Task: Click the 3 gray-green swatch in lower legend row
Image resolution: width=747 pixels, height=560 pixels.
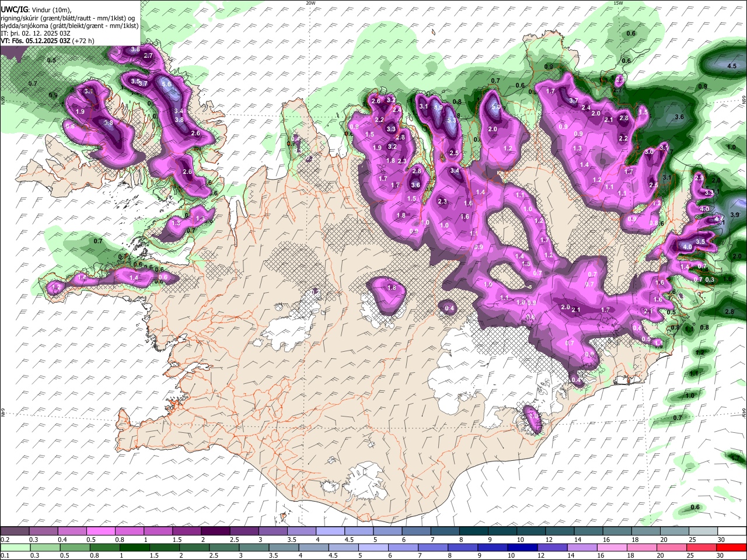Action: click(x=254, y=547)
